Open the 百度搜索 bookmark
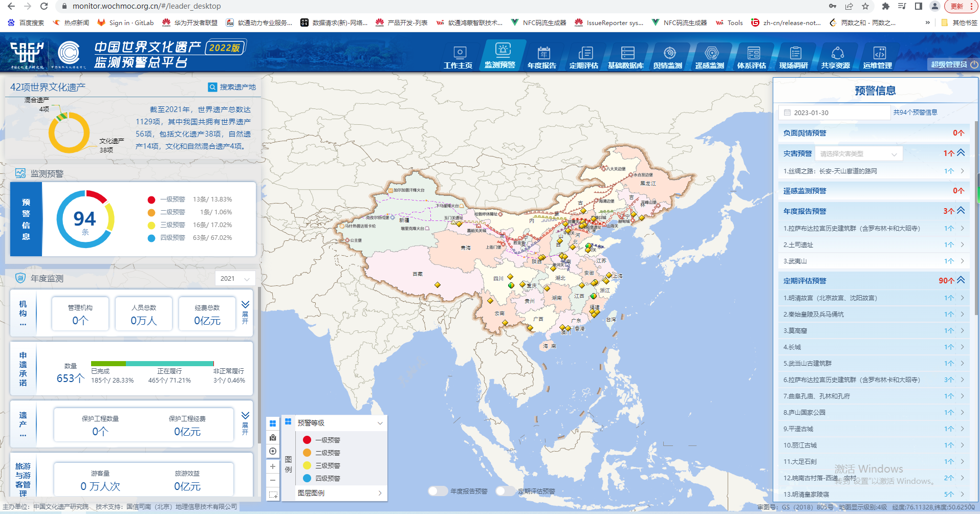This screenshot has width=980, height=514. point(26,23)
